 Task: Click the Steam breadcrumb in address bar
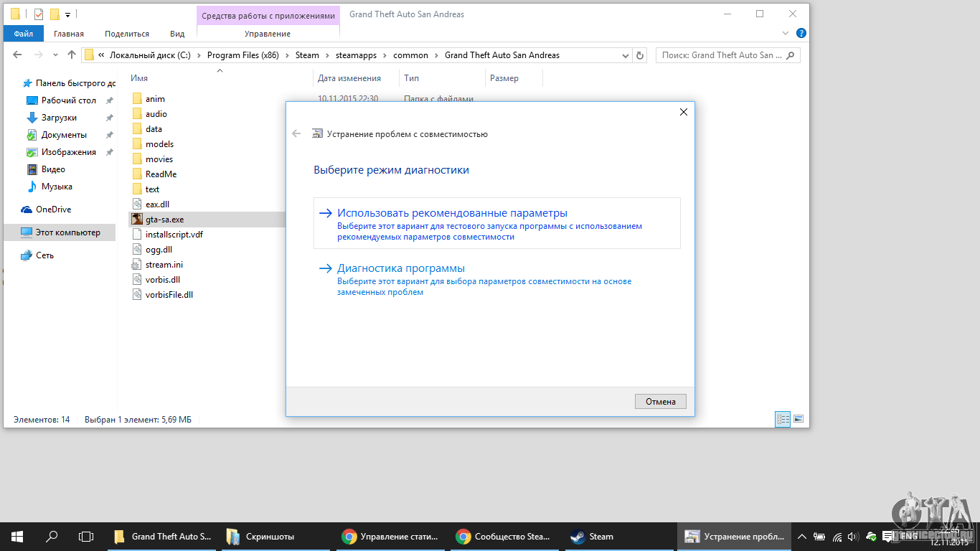(307, 55)
